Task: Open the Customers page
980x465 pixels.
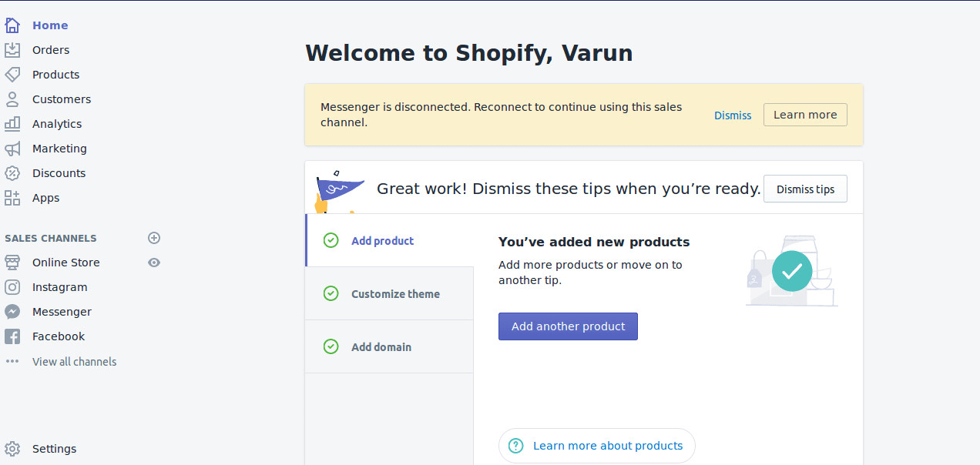Action: 62,99
